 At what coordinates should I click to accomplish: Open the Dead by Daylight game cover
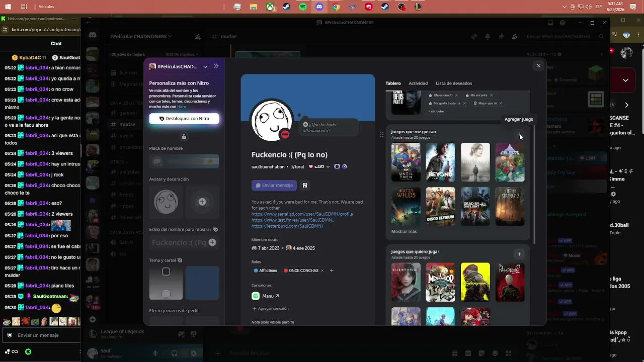[475, 207]
